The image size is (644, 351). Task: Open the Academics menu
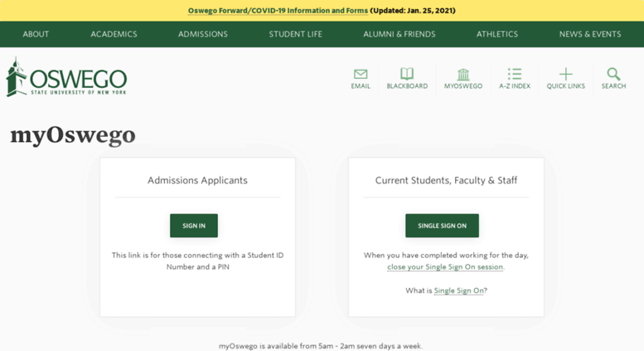point(114,34)
